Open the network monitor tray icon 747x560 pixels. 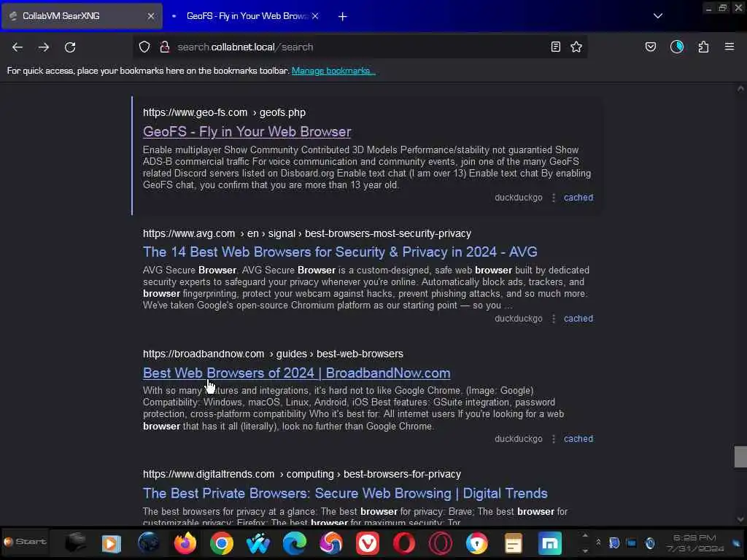point(631,542)
